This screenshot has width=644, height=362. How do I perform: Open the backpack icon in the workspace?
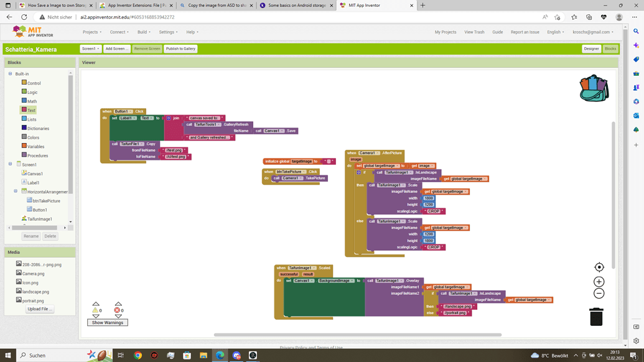tap(594, 88)
